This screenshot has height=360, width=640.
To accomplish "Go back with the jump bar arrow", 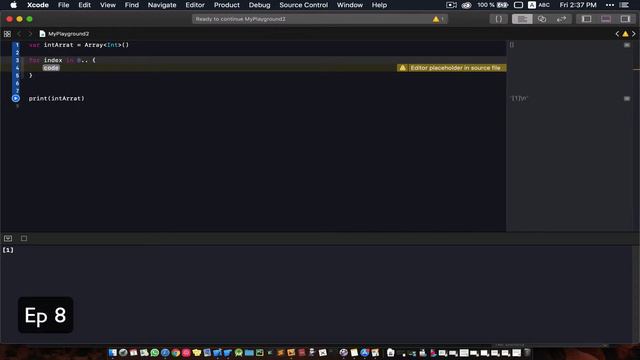I will click(x=19, y=34).
